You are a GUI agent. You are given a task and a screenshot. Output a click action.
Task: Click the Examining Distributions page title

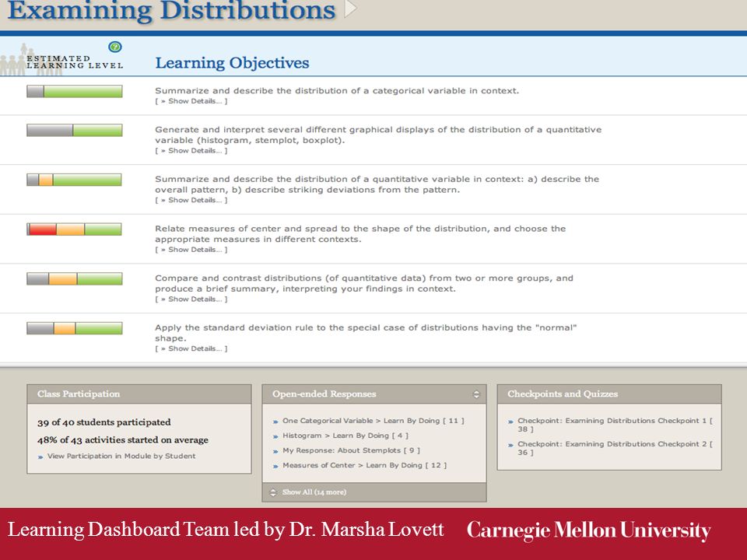(172, 10)
